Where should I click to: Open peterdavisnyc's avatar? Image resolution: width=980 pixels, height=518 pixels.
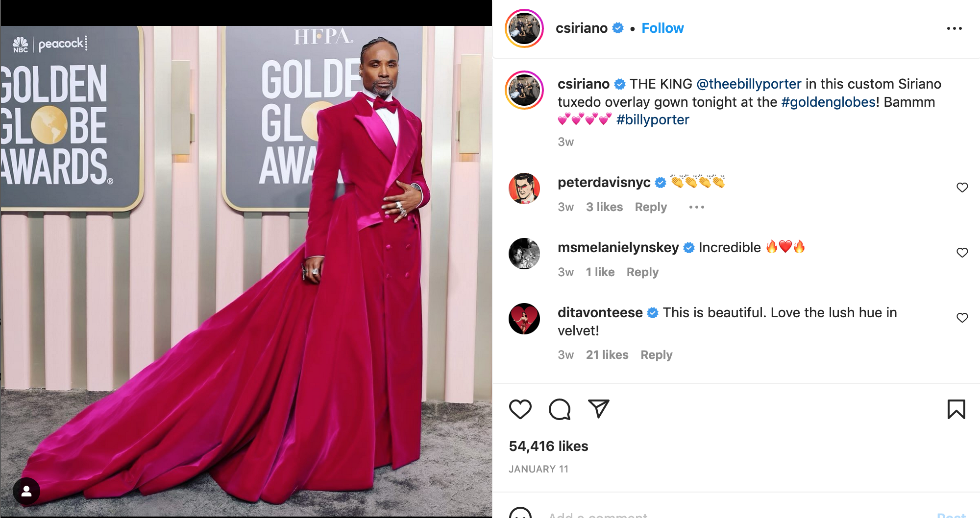tap(524, 188)
